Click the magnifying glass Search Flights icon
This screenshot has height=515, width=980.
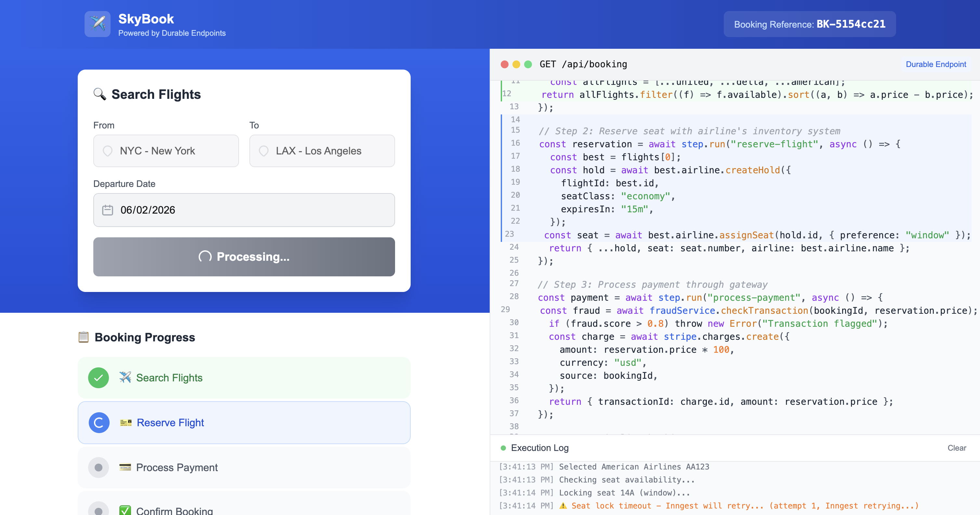click(x=100, y=94)
